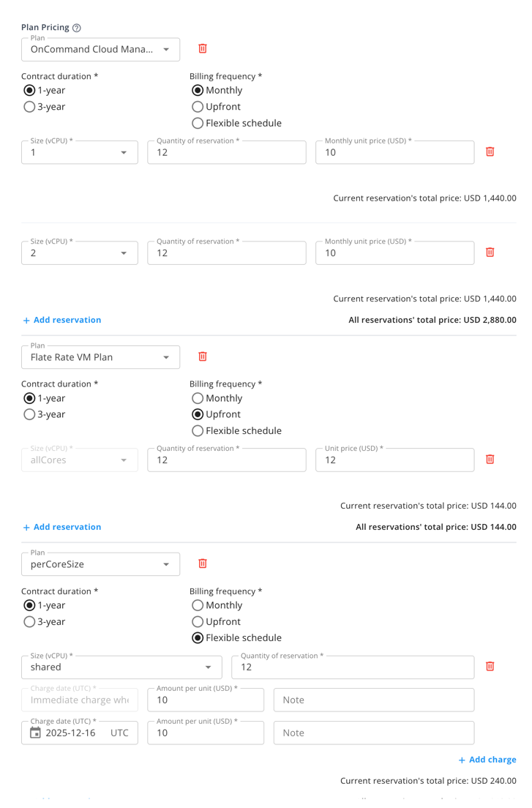Delete the OnCommand Cloud Manager plan
This screenshot has height=808, width=532.
click(x=203, y=49)
